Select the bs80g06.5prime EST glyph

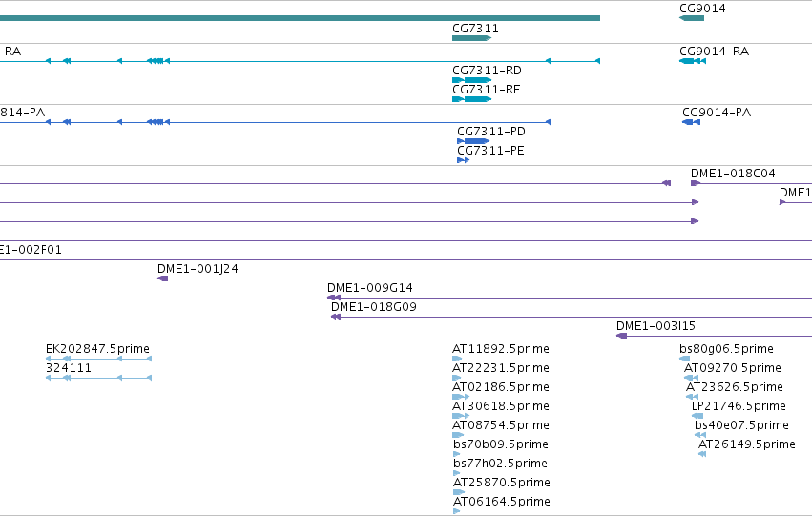click(x=684, y=359)
